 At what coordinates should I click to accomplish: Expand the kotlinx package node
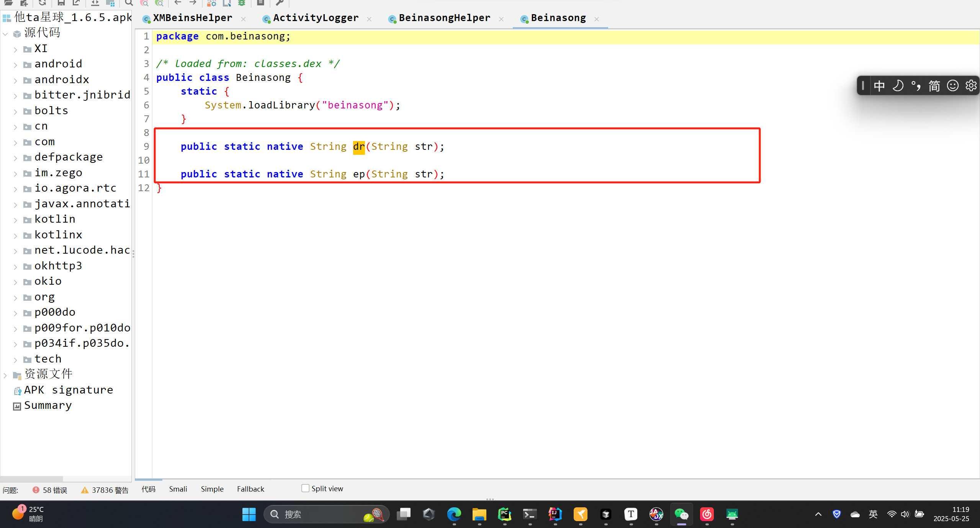pyautogui.click(x=15, y=236)
